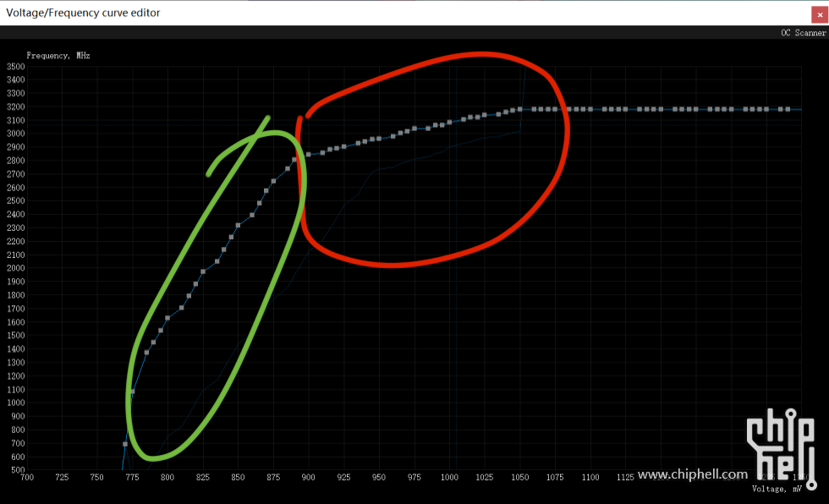The width and height of the screenshot is (829, 504).
Task: Click the curve point at 825 mV
Action: (203, 271)
